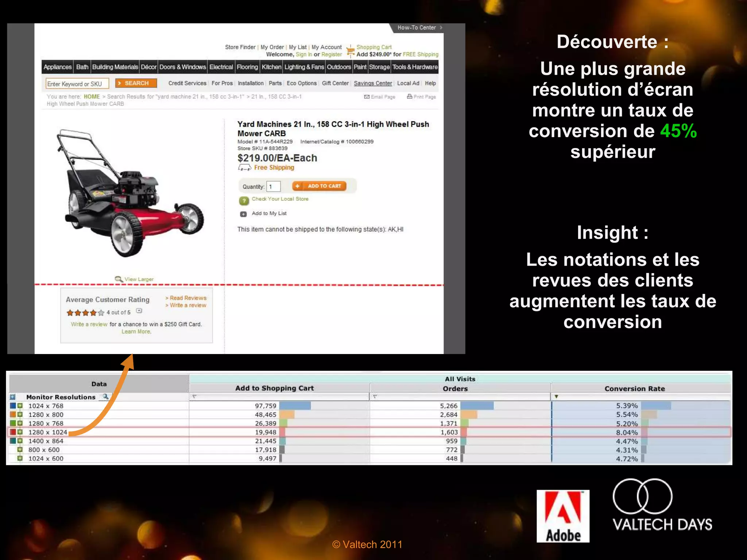Open the rating dropdown next to 4 out of 5
The image size is (747, 560).
pos(139,311)
